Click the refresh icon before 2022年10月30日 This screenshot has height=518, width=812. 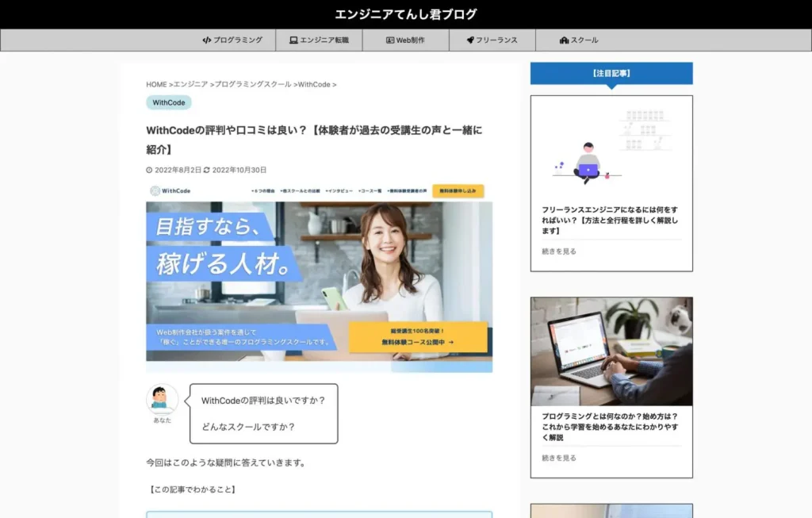tap(207, 170)
